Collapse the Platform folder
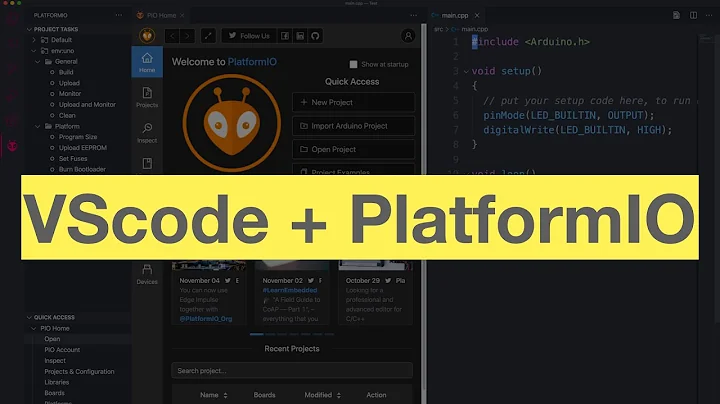720x404 pixels. [38, 126]
